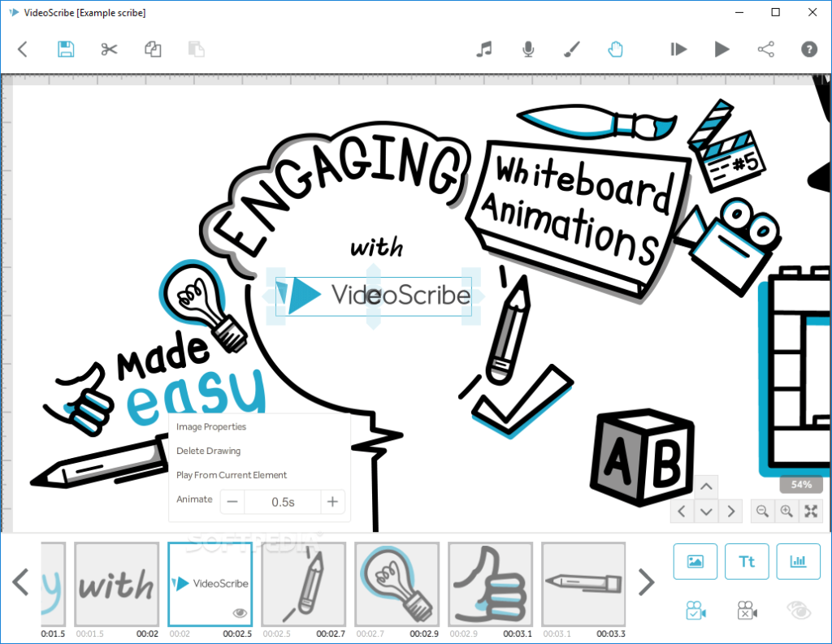Increase the animate time with the plus button
Screen dimensions: 832x644
click(x=332, y=502)
